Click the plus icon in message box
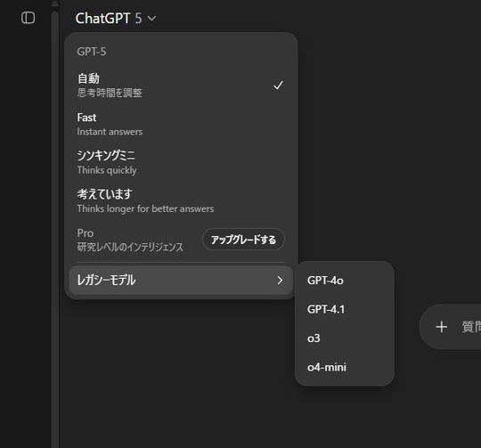Image resolution: width=481 pixels, height=448 pixels. (x=441, y=327)
